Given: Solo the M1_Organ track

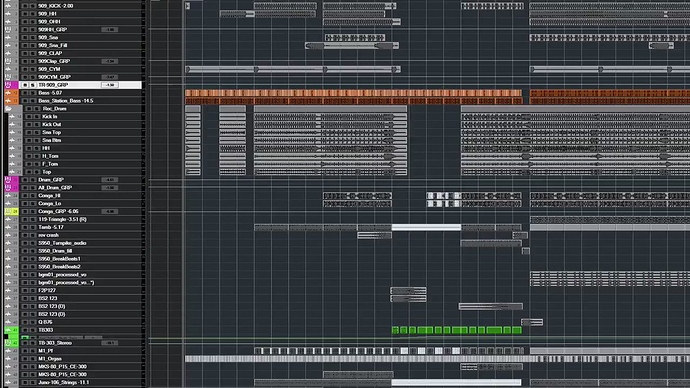Looking at the screenshot, I should pyautogui.click(x=33, y=359).
